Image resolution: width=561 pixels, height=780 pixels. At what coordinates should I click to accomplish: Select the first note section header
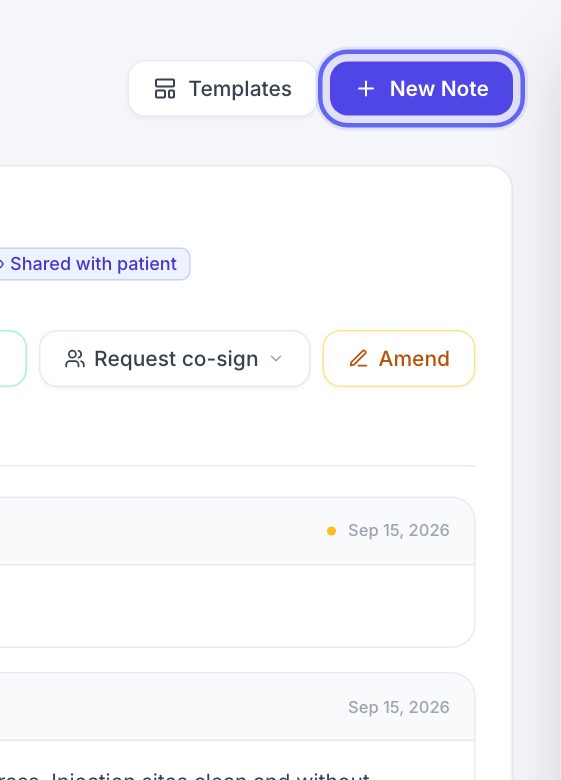[x=237, y=531]
